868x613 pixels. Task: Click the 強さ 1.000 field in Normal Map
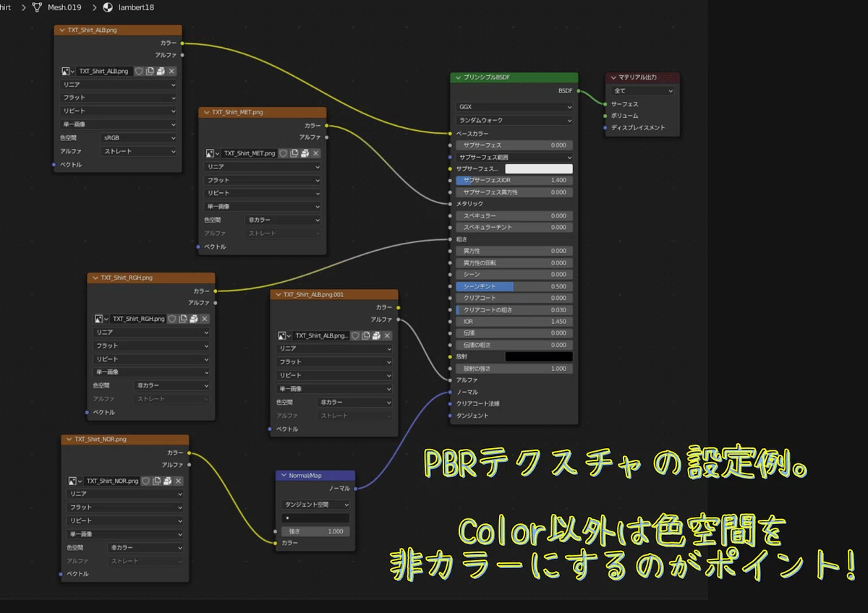315,531
